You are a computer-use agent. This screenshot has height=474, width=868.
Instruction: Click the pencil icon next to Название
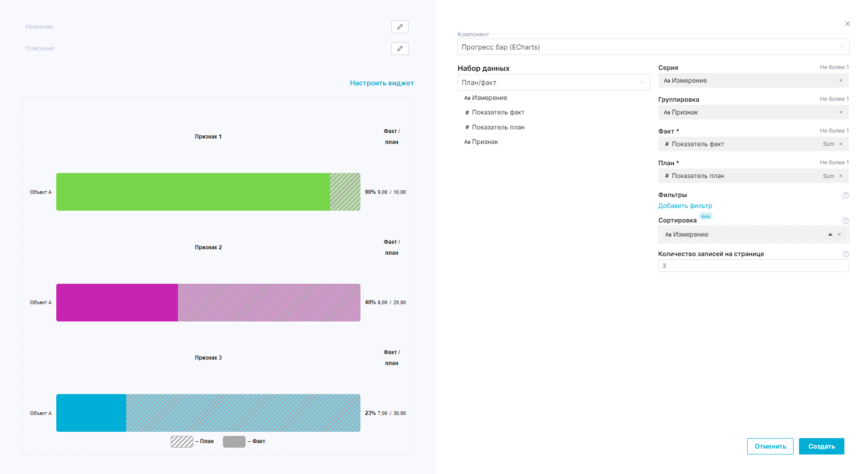(399, 27)
